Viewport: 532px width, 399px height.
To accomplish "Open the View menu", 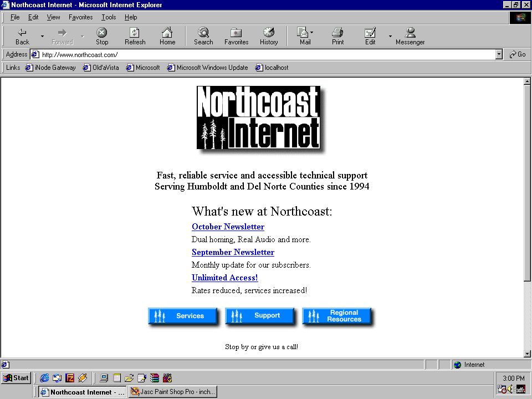I will click(53, 17).
